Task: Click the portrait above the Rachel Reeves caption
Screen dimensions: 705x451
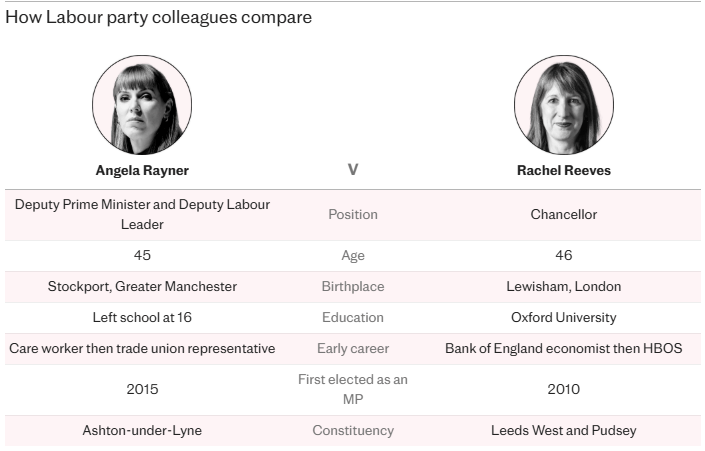Action: [x=563, y=104]
